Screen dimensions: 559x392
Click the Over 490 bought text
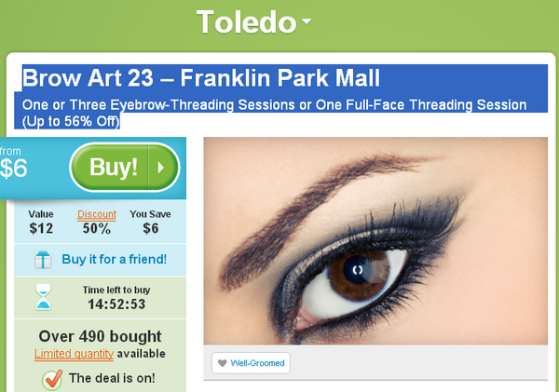pyautogui.click(x=101, y=336)
